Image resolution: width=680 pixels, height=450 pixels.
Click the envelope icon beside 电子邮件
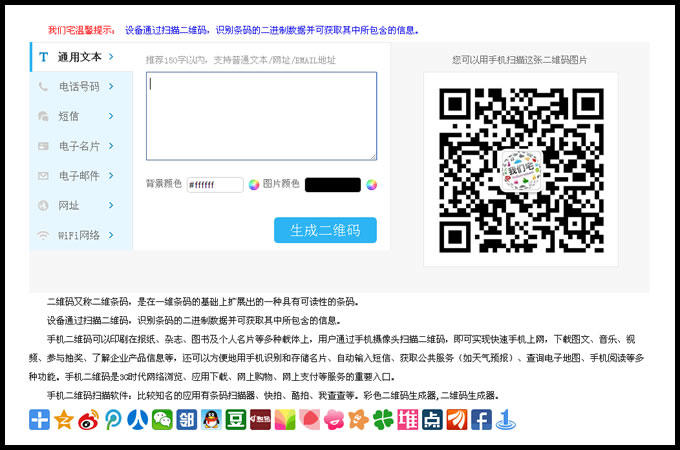(43, 176)
